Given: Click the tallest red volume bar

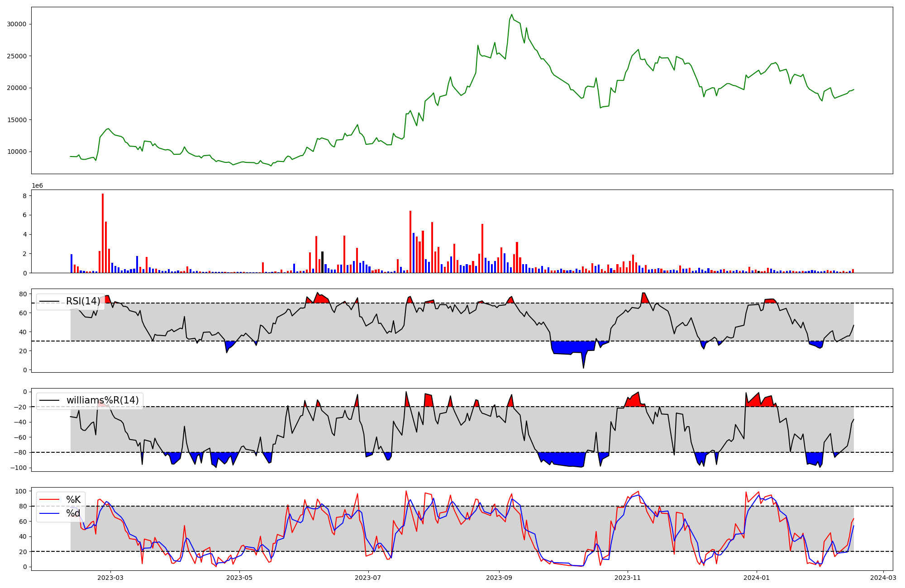Looking at the screenshot, I should click(103, 233).
